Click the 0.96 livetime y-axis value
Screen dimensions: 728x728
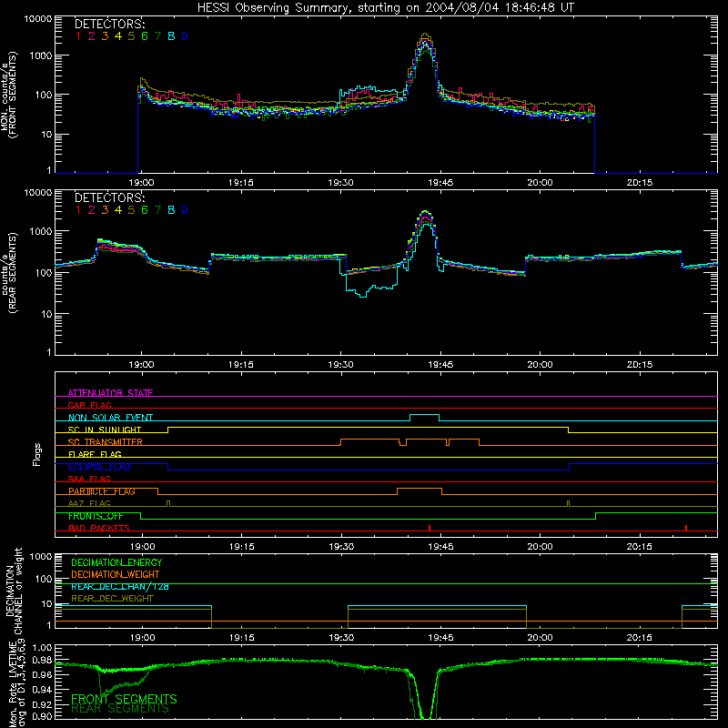coord(42,674)
